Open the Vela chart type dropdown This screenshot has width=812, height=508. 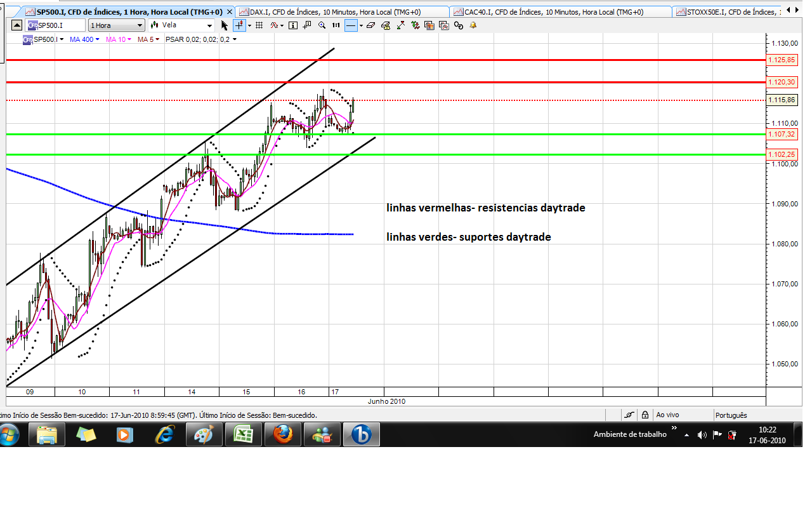coord(181,25)
